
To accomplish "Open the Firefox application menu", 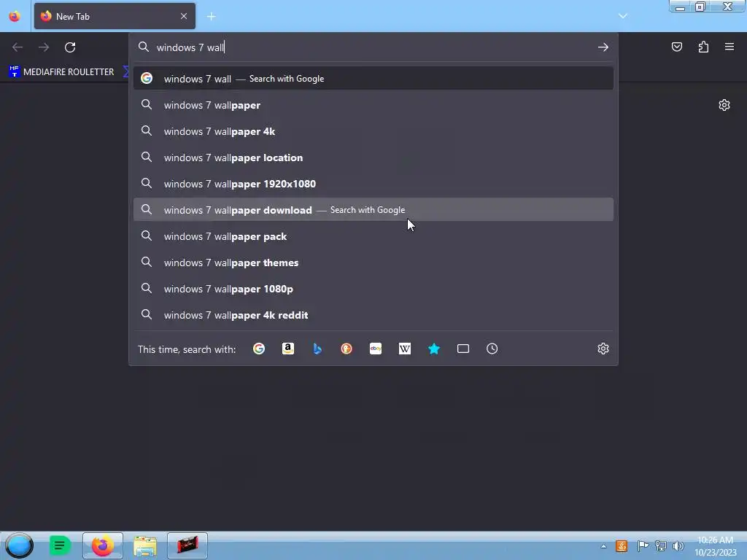I will click(x=729, y=47).
